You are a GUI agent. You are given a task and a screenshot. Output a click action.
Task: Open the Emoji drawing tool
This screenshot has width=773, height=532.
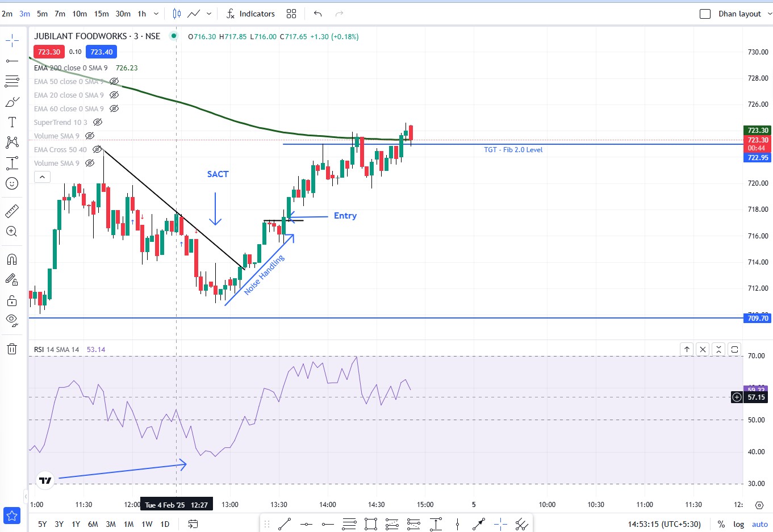click(11, 183)
